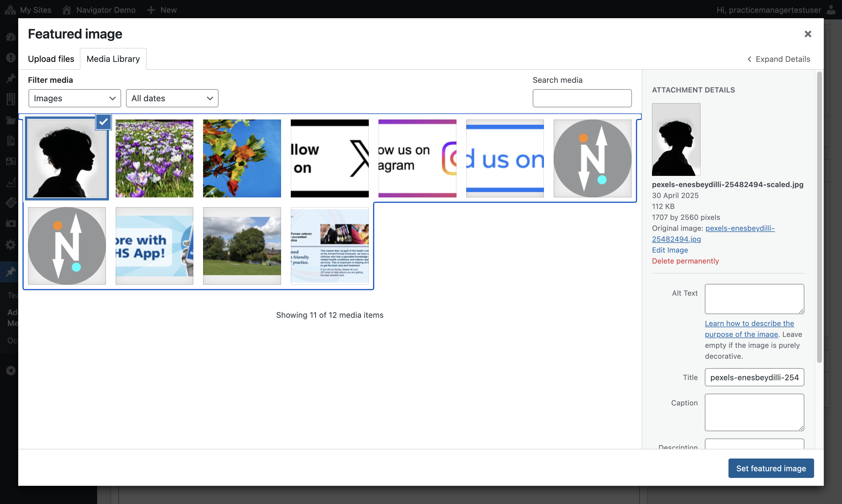This screenshot has width=842, height=504.
Task: Click the Set featured image button
Action: (771, 468)
